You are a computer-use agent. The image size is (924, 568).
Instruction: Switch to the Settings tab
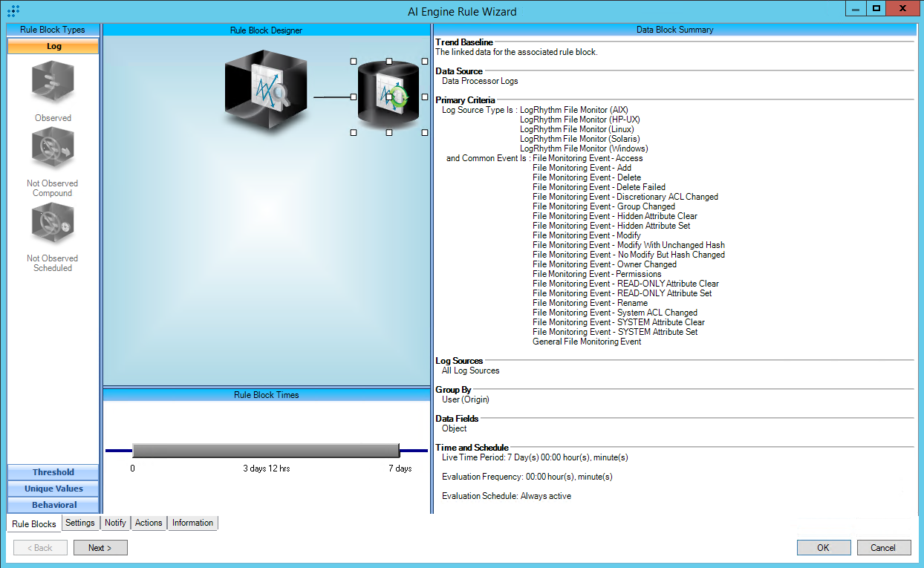pyautogui.click(x=79, y=523)
